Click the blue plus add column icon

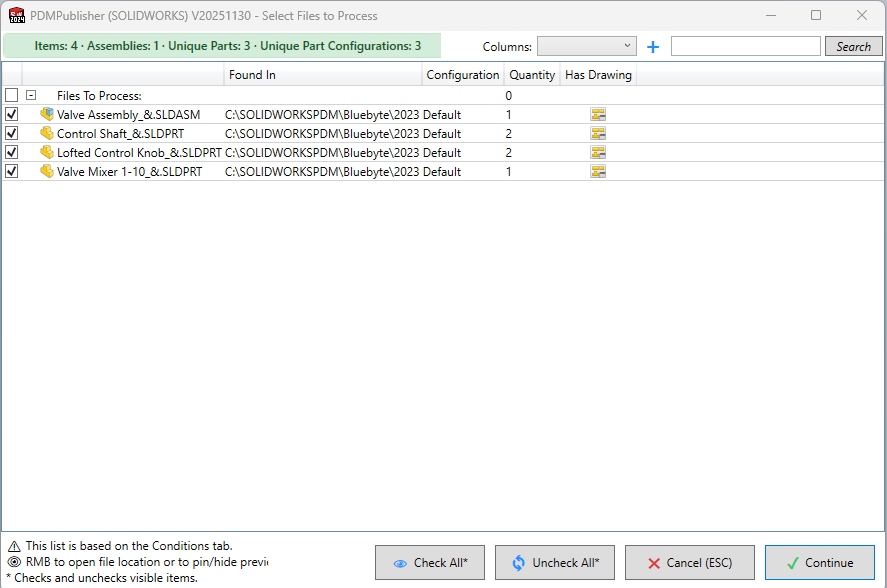653,47
